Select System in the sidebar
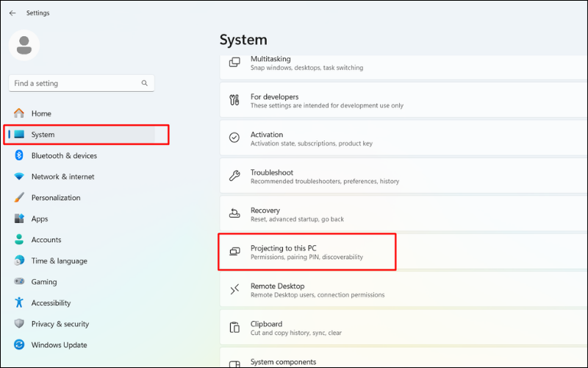The width and height of the screenshot is (588, 368). pos(43,135)
